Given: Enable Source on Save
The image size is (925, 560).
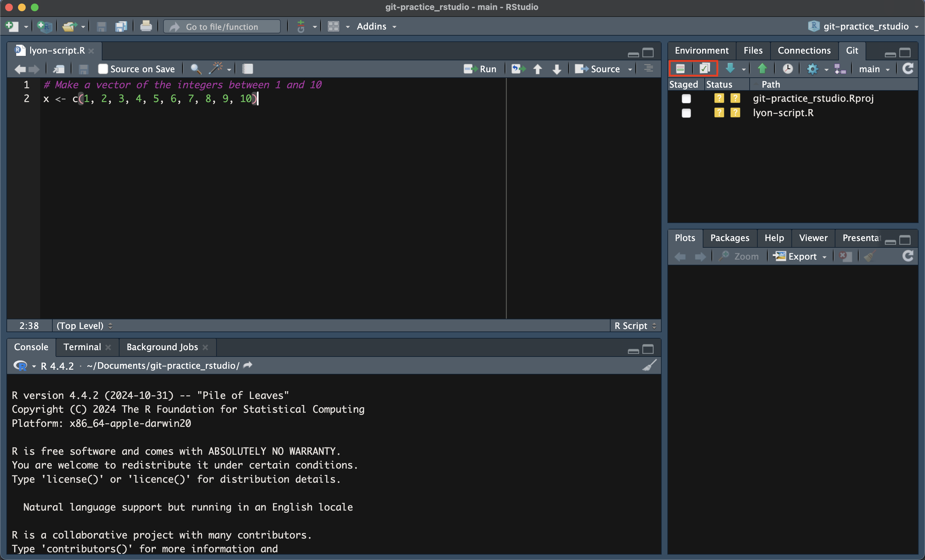Looking at the screenshot, I should (102, 69).
